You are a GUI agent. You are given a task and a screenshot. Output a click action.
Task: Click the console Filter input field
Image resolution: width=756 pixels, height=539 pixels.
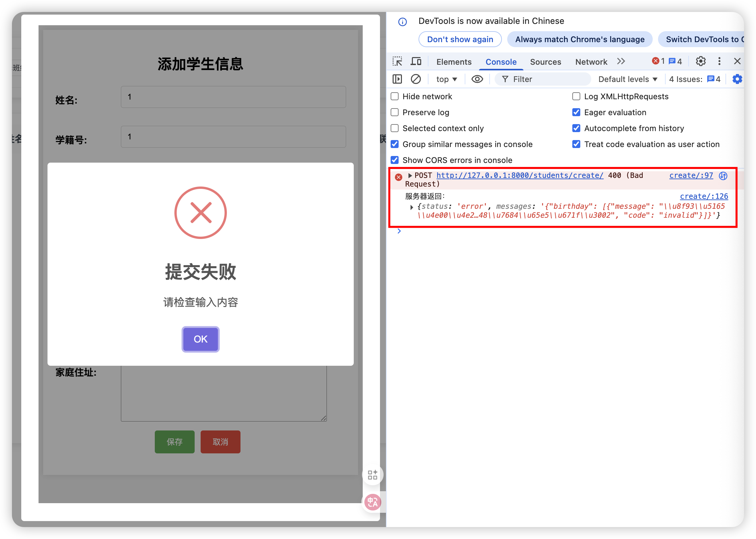click(548, 79)
